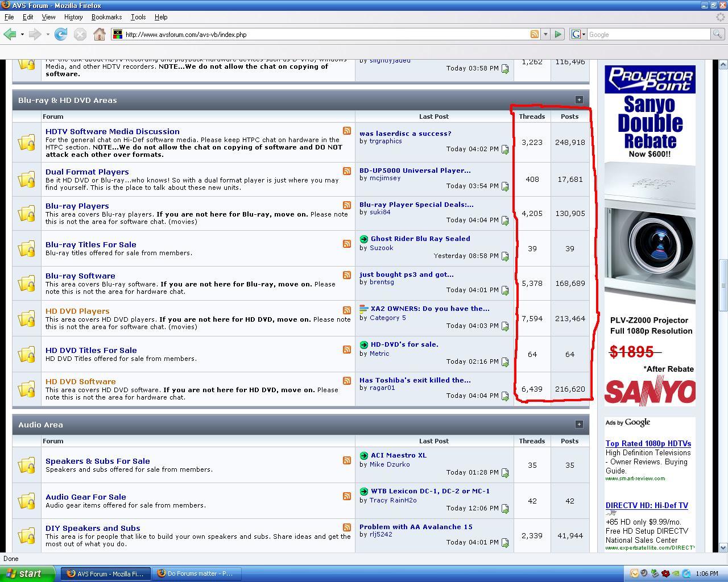The width and height of the screenshot is (728, 582).
Task: Open the Forward button history dropdown arrow
Action: point(47,34)
